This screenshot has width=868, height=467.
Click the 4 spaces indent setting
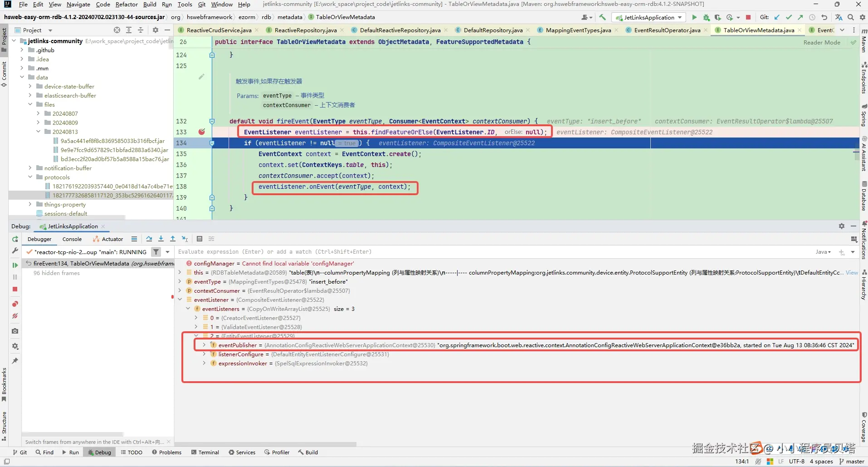pyautogui.click(x=821, y=461)
